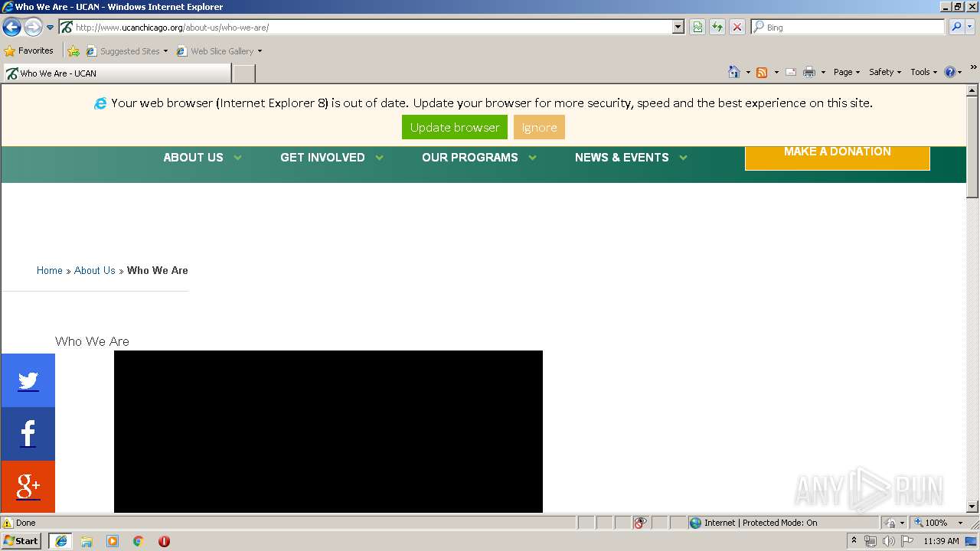Click the popup blocker status icon

(640, 523)
